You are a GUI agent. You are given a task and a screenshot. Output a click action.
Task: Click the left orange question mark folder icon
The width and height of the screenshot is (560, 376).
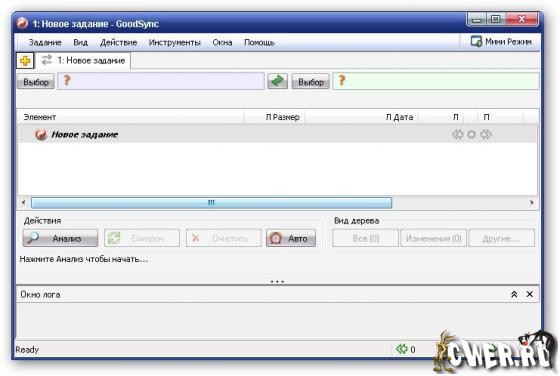click(x=66, y=81)
